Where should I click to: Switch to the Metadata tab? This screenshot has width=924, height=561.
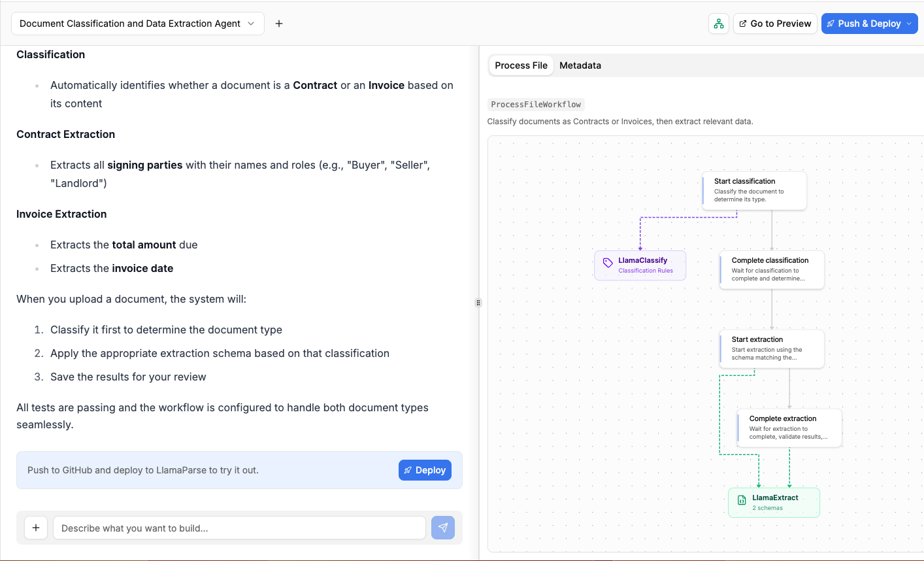(x=580, y=65)
